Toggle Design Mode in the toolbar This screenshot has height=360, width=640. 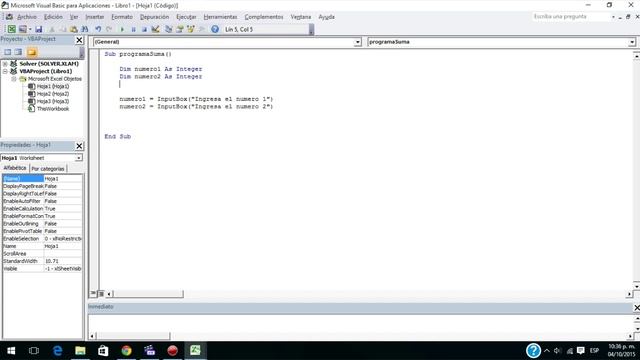[x=156, y=29]
